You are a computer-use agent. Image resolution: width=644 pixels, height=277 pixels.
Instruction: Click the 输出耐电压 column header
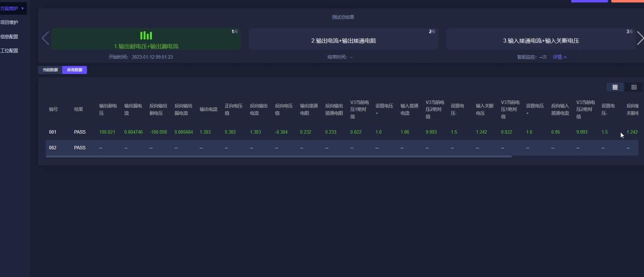point(107,109)
